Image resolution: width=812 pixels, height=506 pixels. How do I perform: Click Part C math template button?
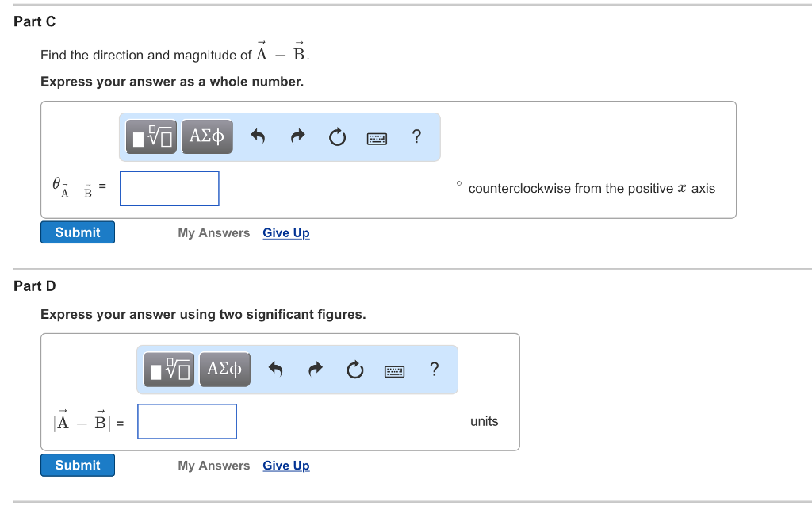151,137
